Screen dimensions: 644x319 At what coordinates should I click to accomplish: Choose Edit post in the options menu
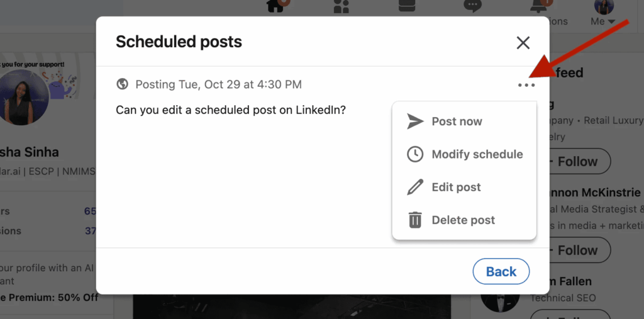456,187
